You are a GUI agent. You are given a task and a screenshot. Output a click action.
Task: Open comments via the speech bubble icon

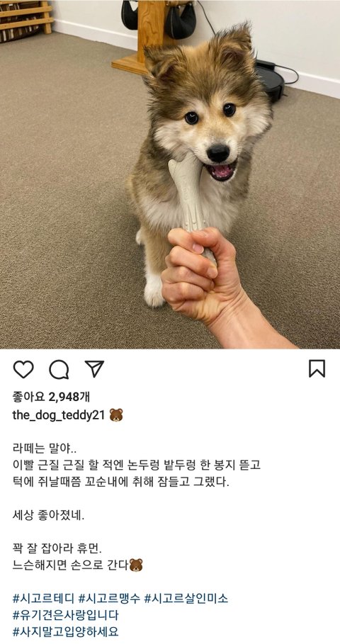click(x=59, y=369)
